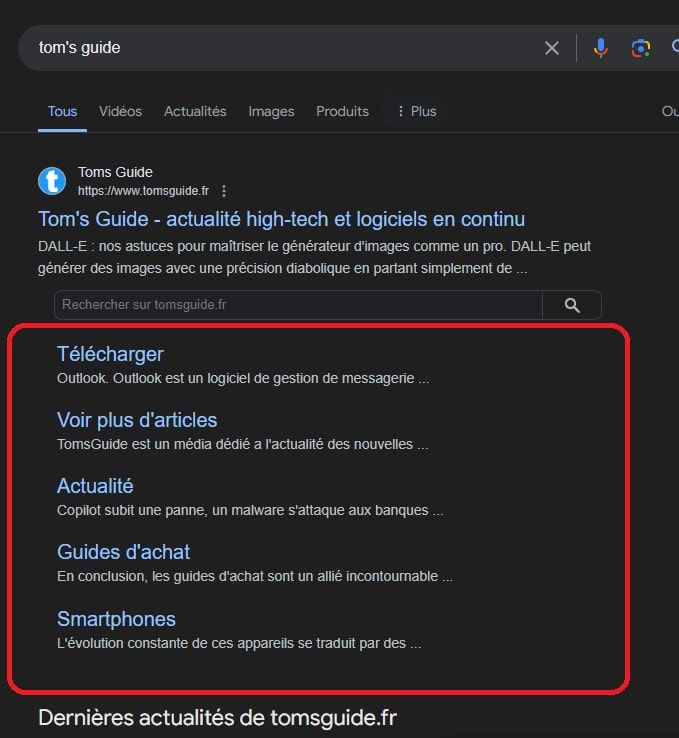This screenshot has width=679, height=738.
Task: Switch to the Vidéos tab
Action: click(x=120, y=111)
